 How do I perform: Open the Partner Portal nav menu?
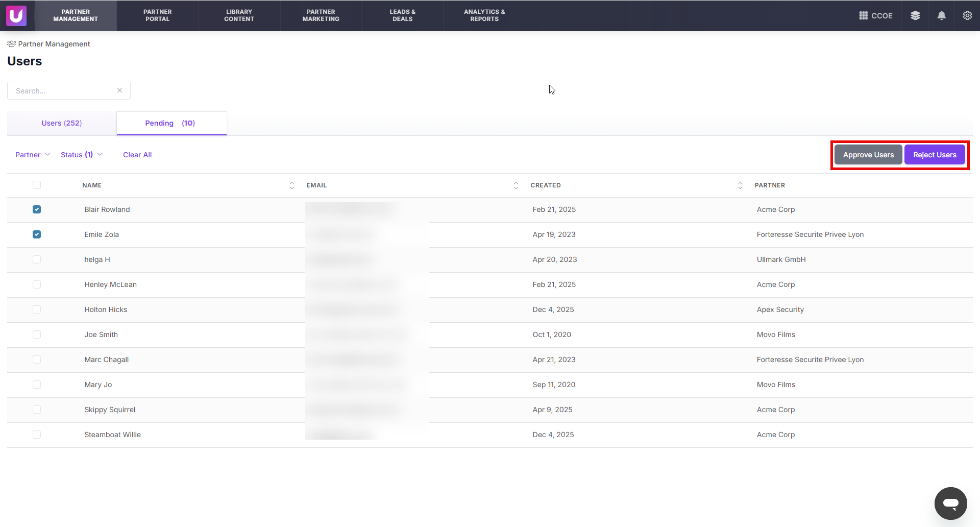(x=157, y=15)
